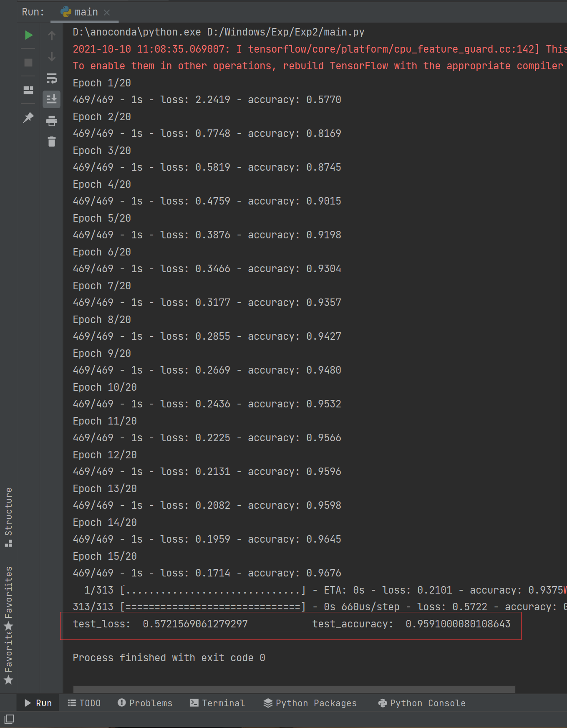This screenshot has height=728, width=567.
Task: Click the 313/313 progress bar line
Action: click(320, 607)
